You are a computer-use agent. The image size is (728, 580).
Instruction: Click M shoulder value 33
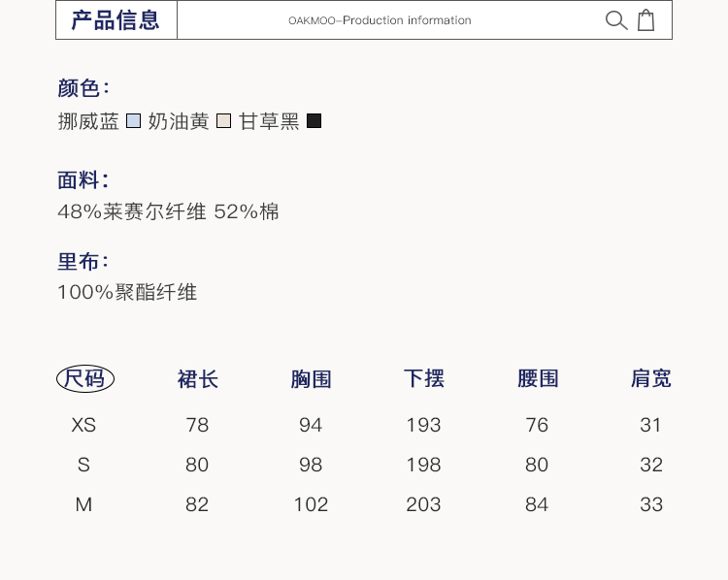tap(651, 504)
